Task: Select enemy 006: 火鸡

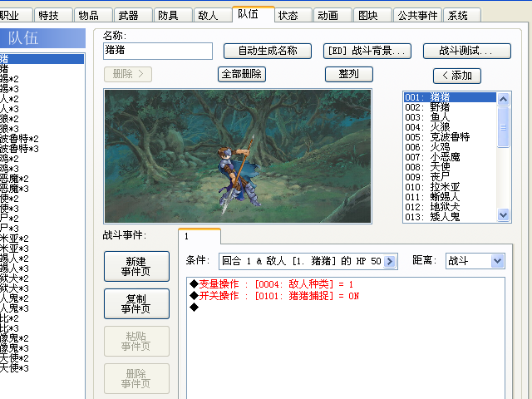Action: pyautogui.click(x=450, y=147)
